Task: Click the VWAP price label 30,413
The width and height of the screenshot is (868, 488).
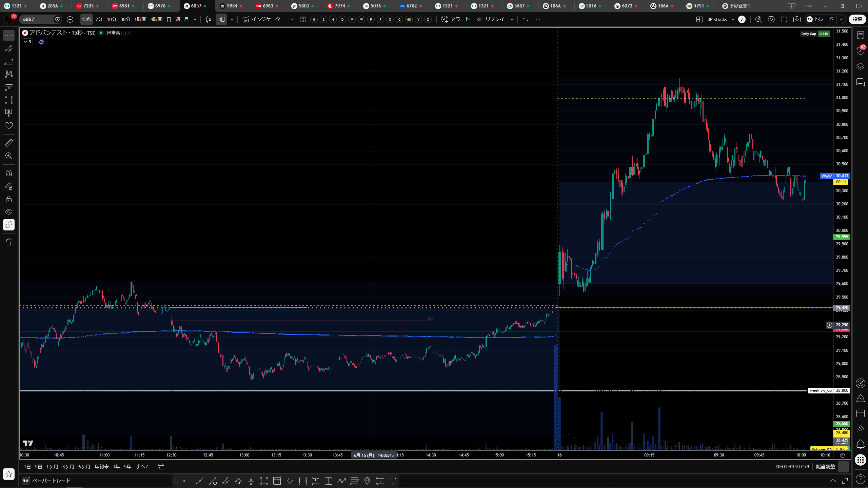Action: point(842,176)
